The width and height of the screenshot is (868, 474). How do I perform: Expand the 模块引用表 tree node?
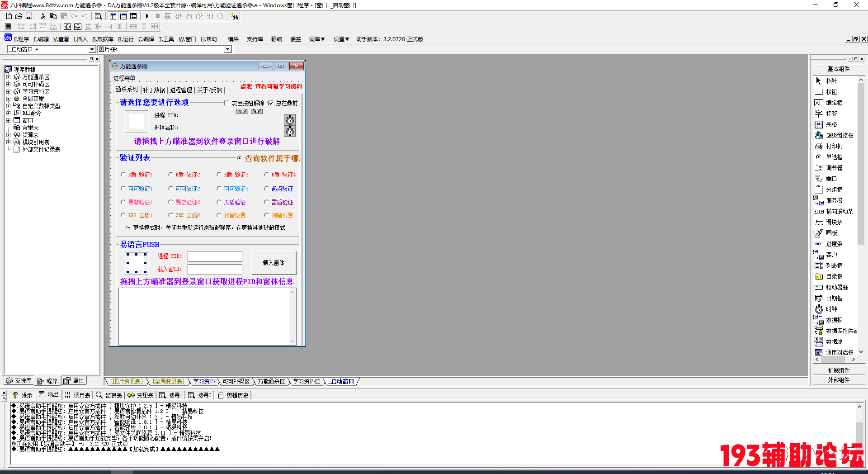click(x=8, y=142)
